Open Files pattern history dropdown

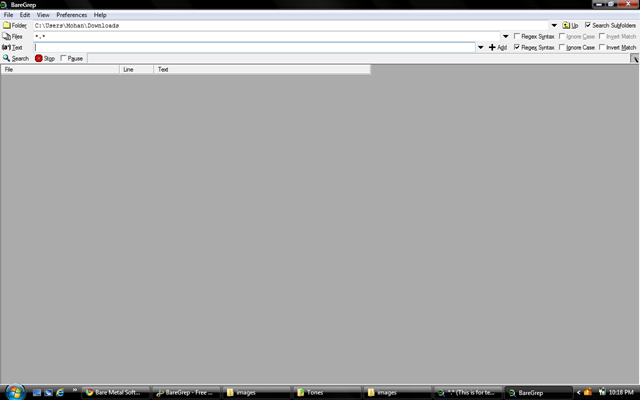click(x=505, y=36)
